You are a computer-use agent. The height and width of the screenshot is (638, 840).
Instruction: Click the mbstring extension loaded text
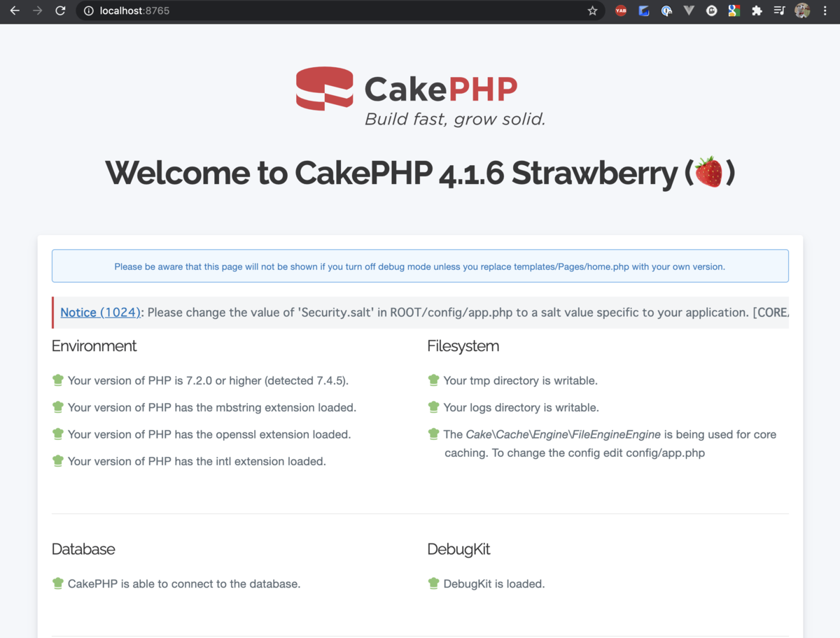[x=212, y=407]
